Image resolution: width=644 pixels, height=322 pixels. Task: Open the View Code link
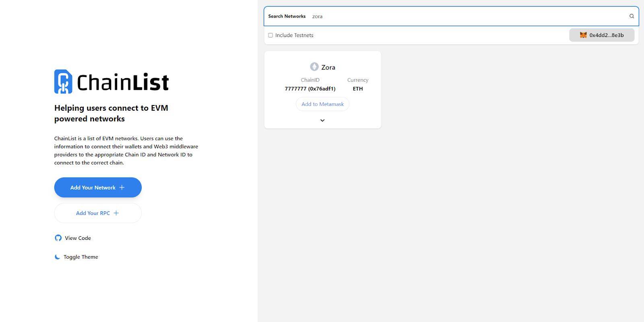[73, 238]
